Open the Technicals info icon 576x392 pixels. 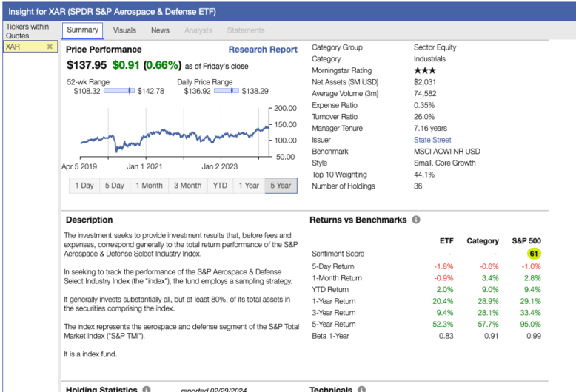coord(361,389)
